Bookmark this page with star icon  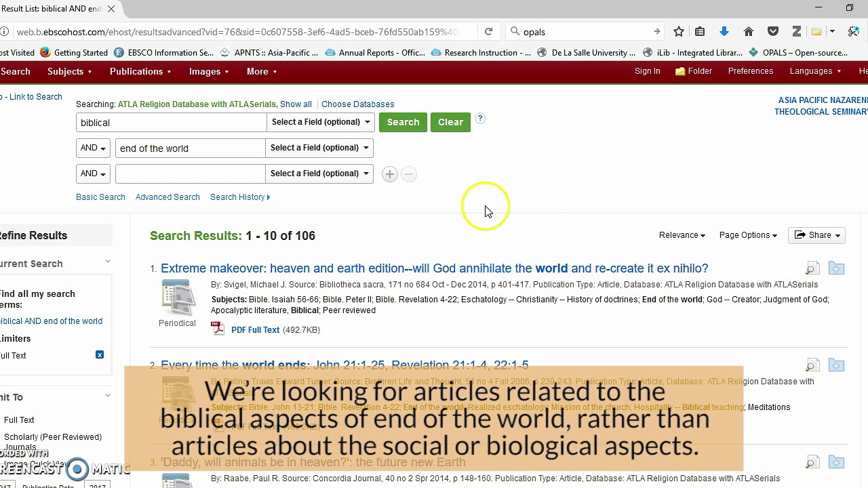click(x=679, y=32)
